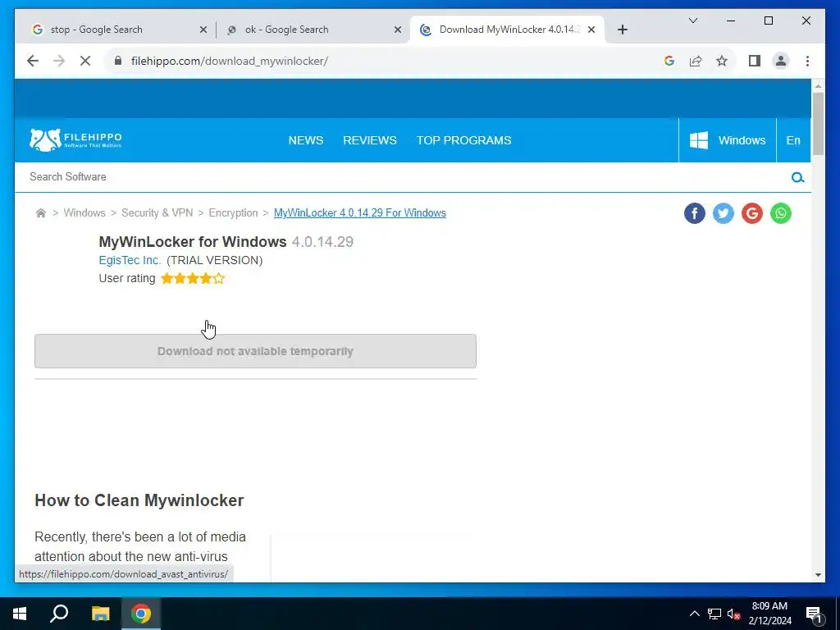The width and height of the screenshot is (840, 630).
Task: Bookmark this page with the star icon
Action: point(722,61)
